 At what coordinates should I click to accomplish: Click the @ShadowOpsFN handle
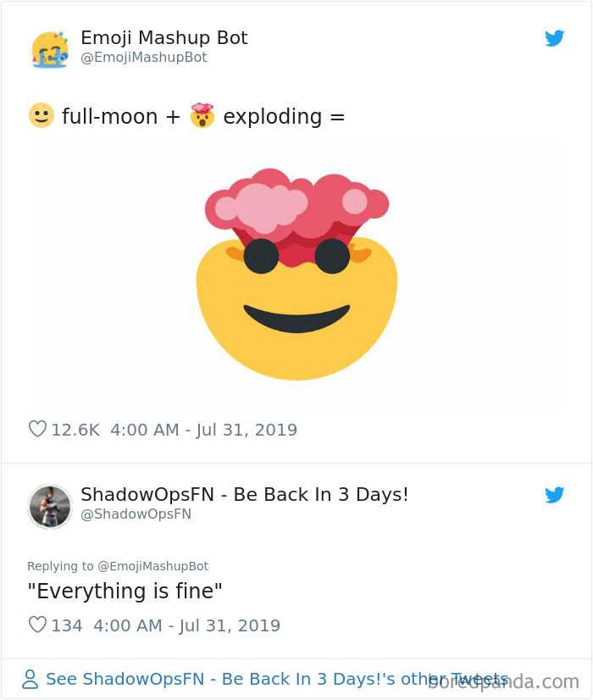point(137,514)
